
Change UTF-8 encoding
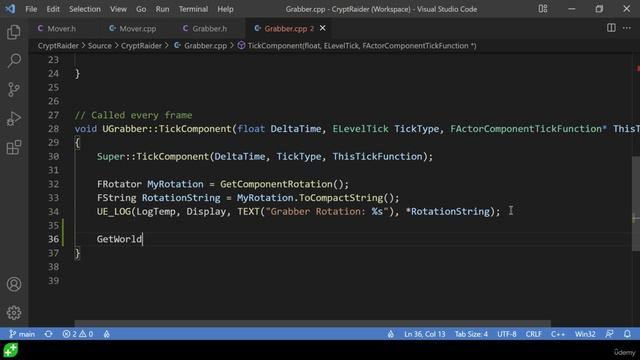[x=507, y=334]
